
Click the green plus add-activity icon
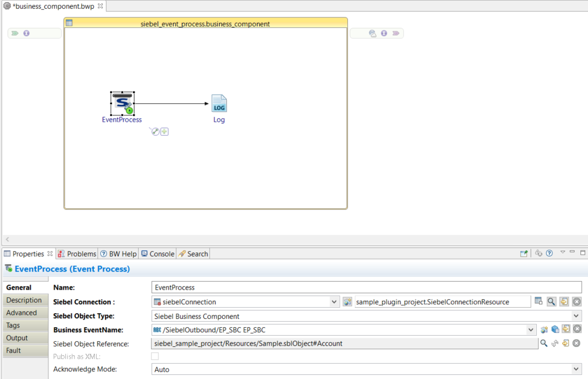(x=164, y=132)
